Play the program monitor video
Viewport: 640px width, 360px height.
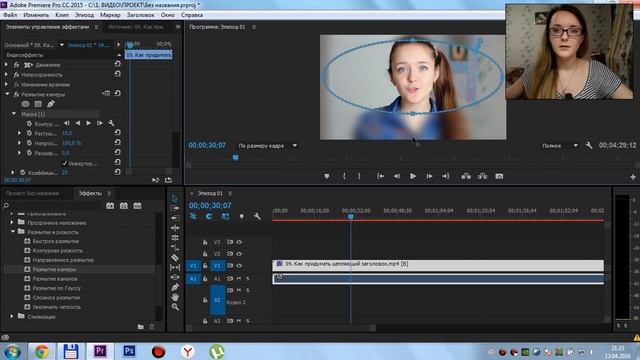413,176
